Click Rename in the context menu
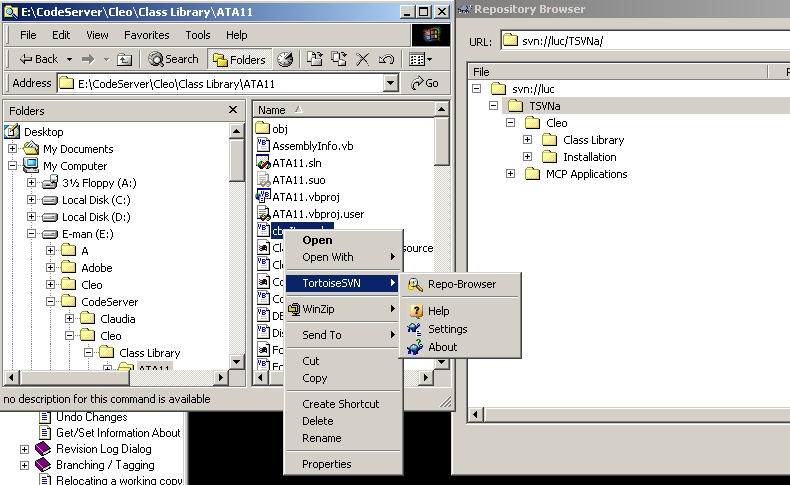790x485 pixels. (x=343, y=438)
